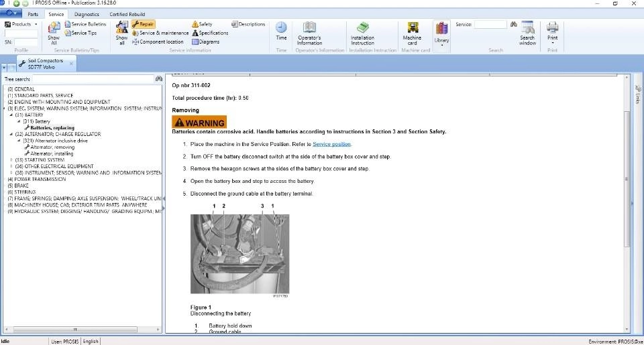Follow the Service position link

331,144
